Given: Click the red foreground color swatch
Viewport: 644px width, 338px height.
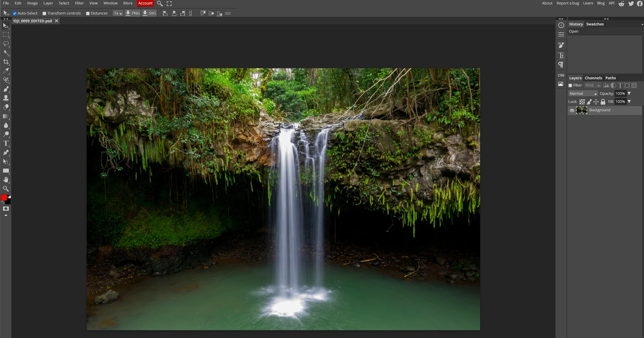Looking at the screenshot, I should [4, 198].
